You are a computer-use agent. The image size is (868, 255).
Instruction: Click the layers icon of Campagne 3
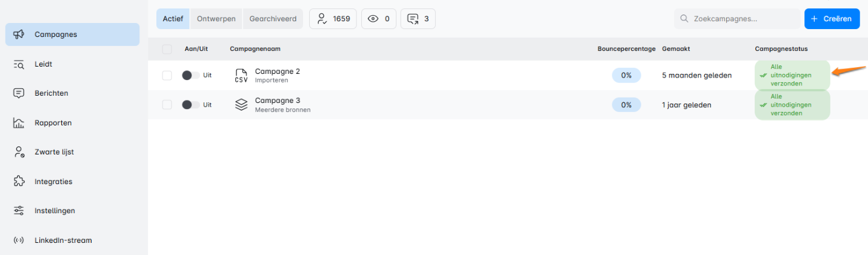(x=241, y=105)
